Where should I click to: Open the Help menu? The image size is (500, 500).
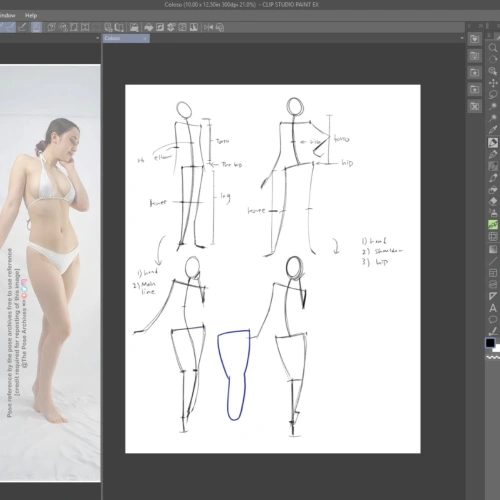[31, 15]
